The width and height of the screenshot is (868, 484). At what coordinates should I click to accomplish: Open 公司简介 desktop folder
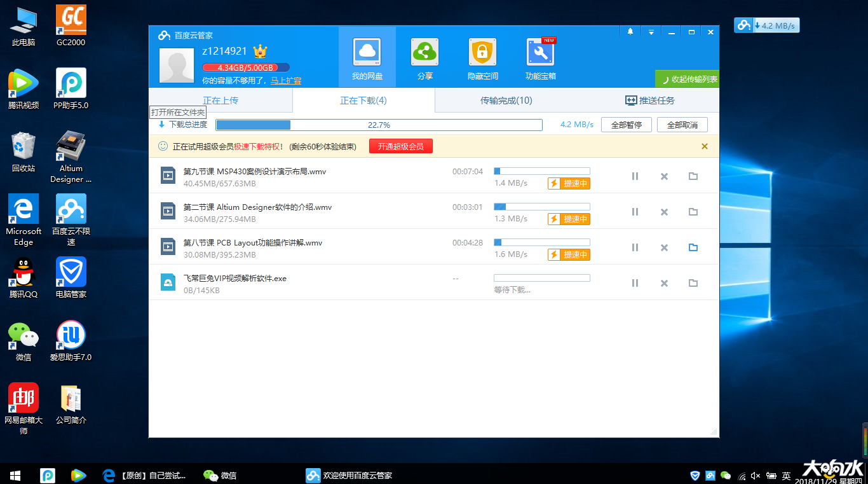[71, 404]
